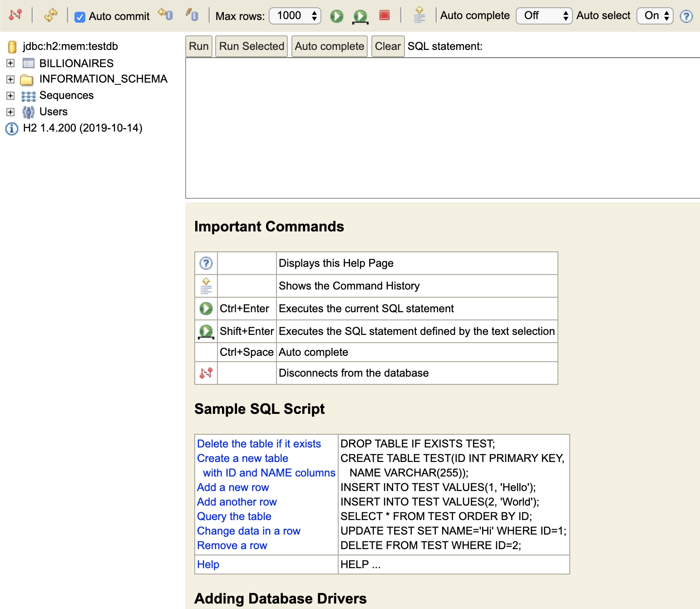Open the Auto complete Off dropdown
The width and height of the screenshot is (700, 609).
pyautogui.click(x=544, y=16)
